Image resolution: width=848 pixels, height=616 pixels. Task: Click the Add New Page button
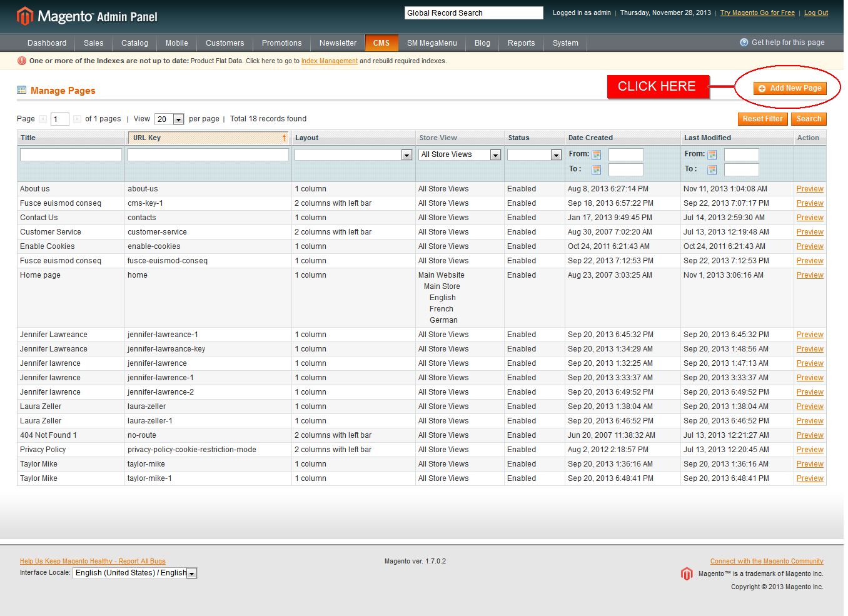[x=790, y=88]
